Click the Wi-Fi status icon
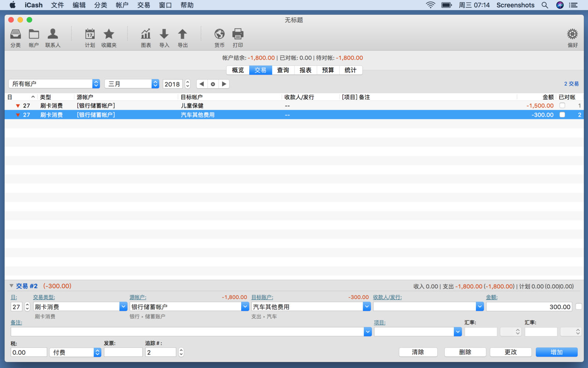 (430, 5)
